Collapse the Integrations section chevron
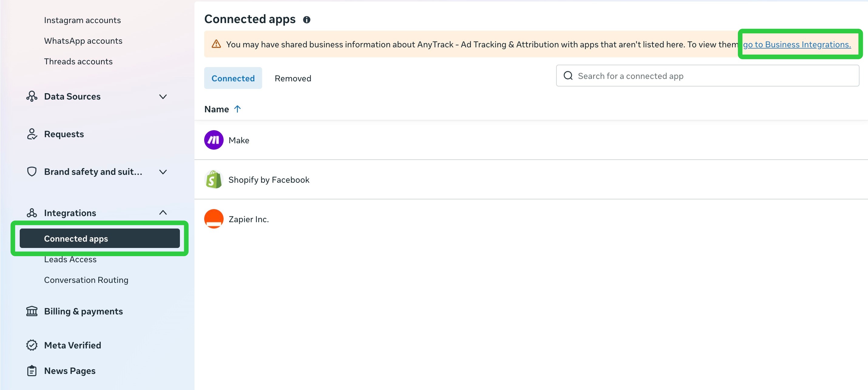Image resolution: width=868 pixels, height=390 pixels. (163, 212)
